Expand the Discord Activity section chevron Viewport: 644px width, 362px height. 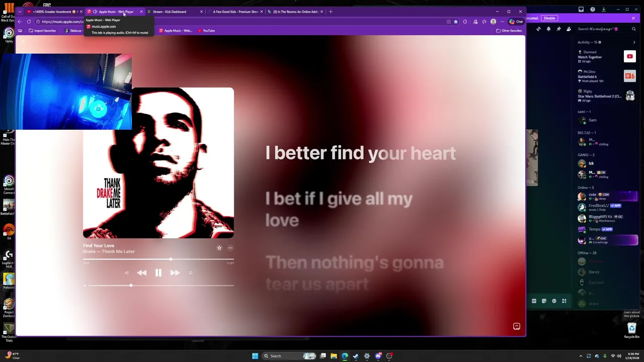634,42
